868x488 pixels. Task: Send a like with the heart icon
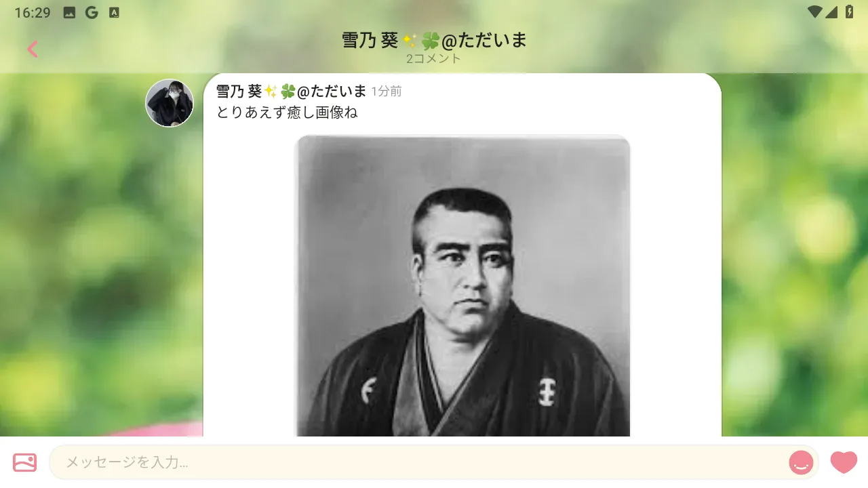pyautogui.click(x=844, y=462)
